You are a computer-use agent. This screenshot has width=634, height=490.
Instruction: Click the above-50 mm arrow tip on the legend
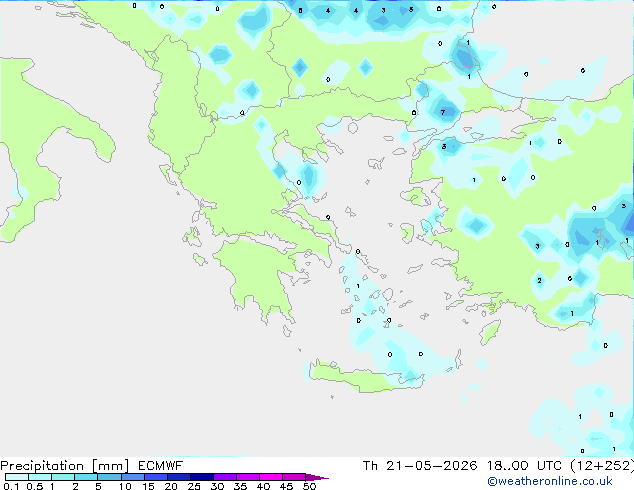[x=317, y=477]
